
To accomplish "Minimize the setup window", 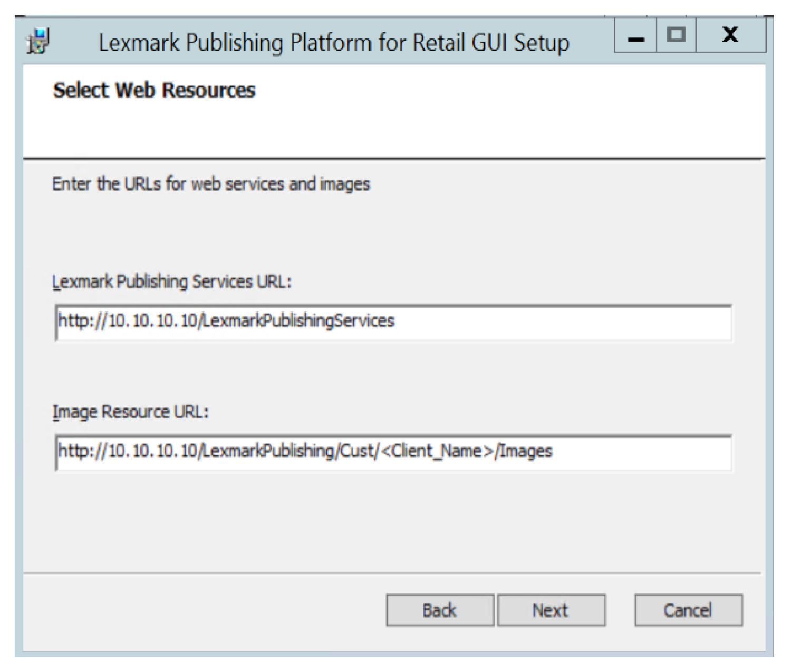I will pos(636,36).
